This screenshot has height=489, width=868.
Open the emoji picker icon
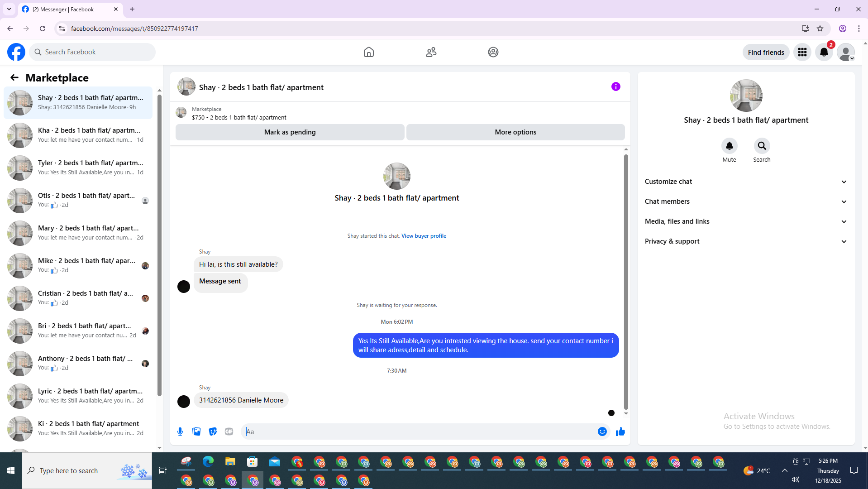tap(602, 431)
